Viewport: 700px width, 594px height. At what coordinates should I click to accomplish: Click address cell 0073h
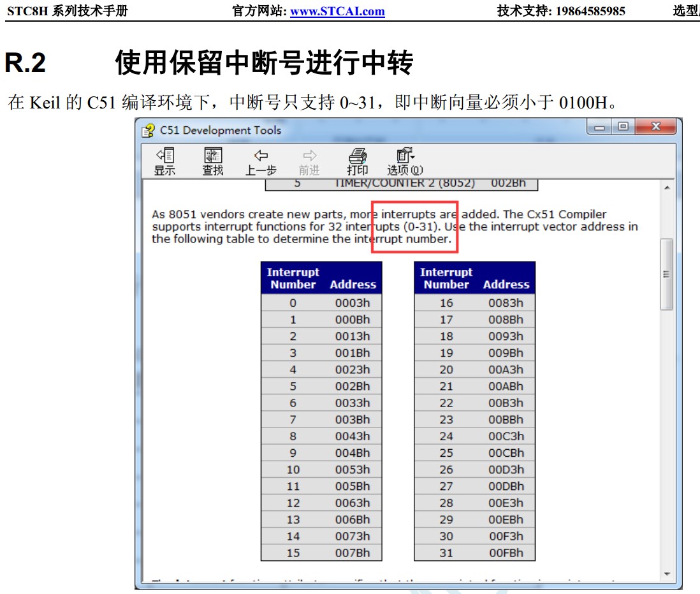tap(353, 537)
